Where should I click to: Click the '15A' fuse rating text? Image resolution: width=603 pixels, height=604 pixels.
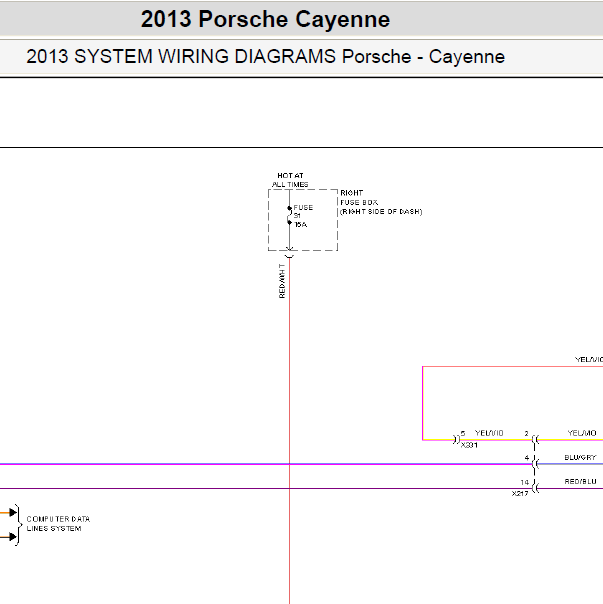click(x=301, y=225)
